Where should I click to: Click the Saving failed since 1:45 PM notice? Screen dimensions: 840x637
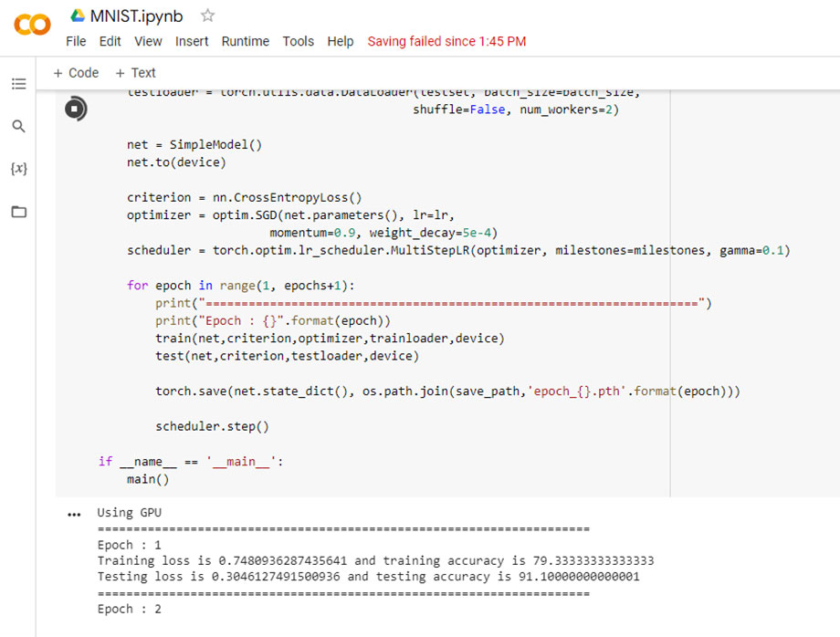point(446,41)
